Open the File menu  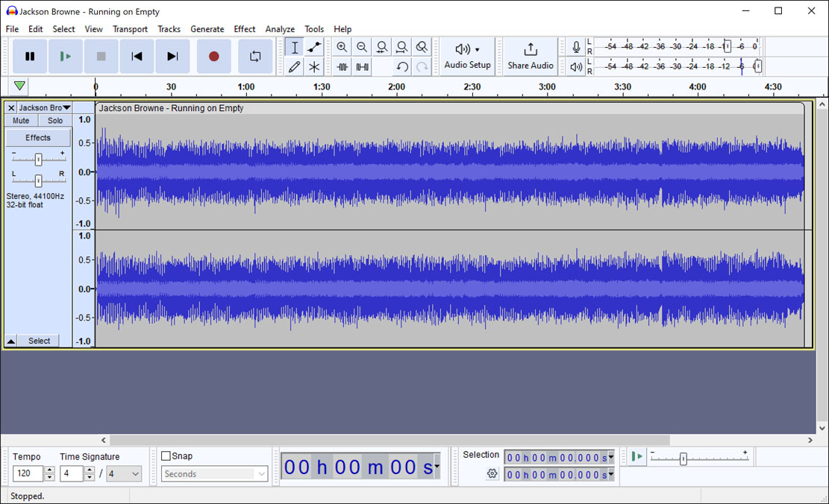pyautogui.click(x=12, y=29)
